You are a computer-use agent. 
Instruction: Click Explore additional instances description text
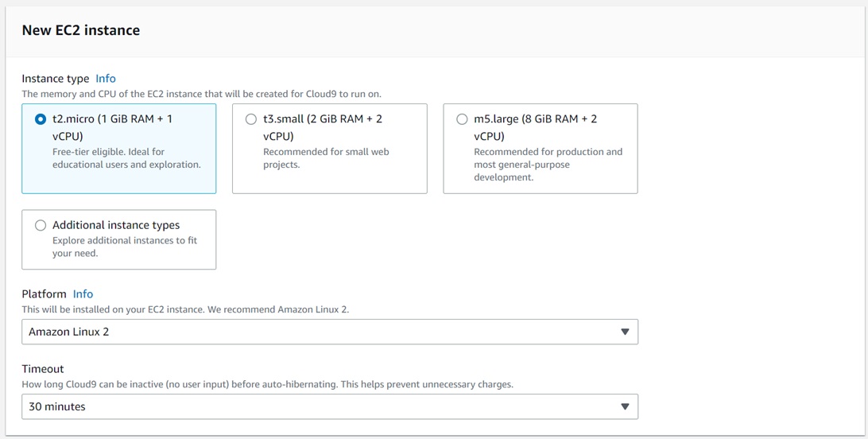[125, 247]
